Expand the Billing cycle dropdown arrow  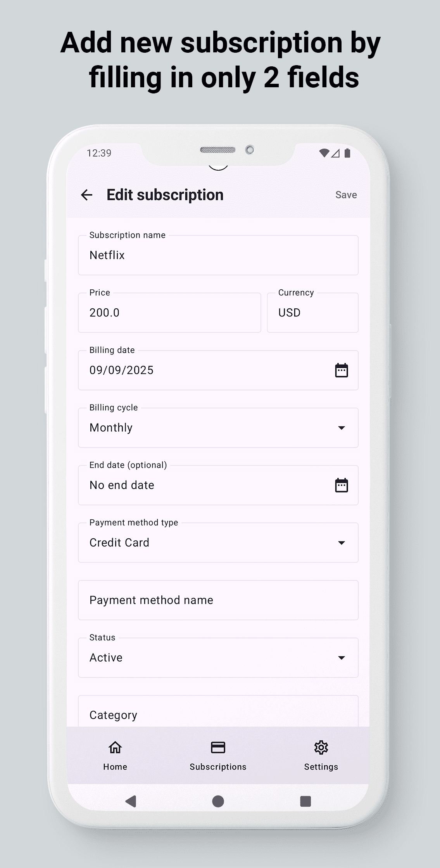[341, 428]
